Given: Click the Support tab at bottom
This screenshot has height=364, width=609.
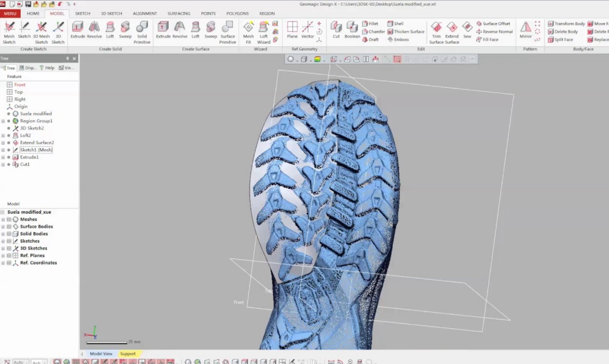Looking at the screenshot, I should click(128, 354).
